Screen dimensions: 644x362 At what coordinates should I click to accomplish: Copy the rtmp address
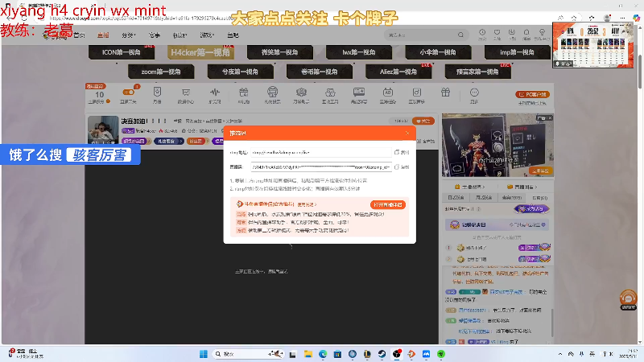click(402, 152)
